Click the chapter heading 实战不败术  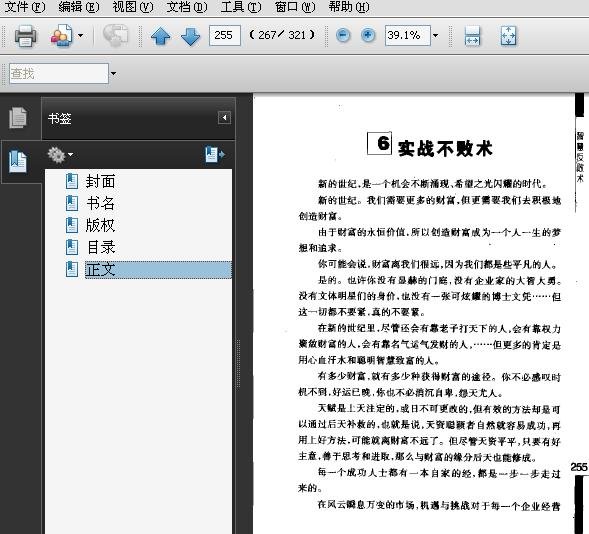coord(445,148)
